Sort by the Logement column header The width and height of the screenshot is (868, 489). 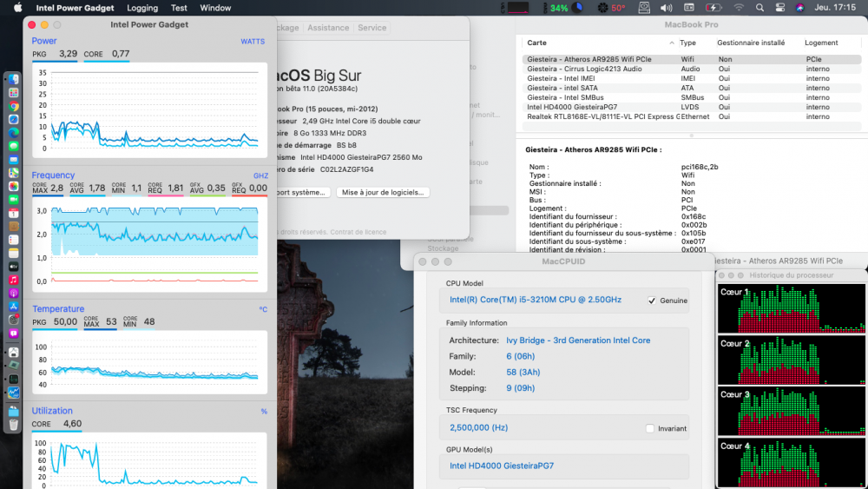pos(821,43)
